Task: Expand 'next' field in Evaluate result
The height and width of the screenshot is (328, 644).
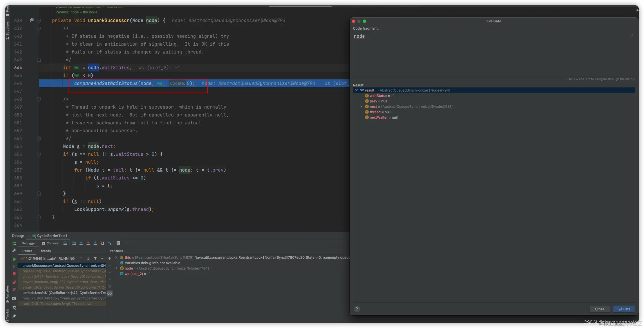Action: click(x=361, y=106)
